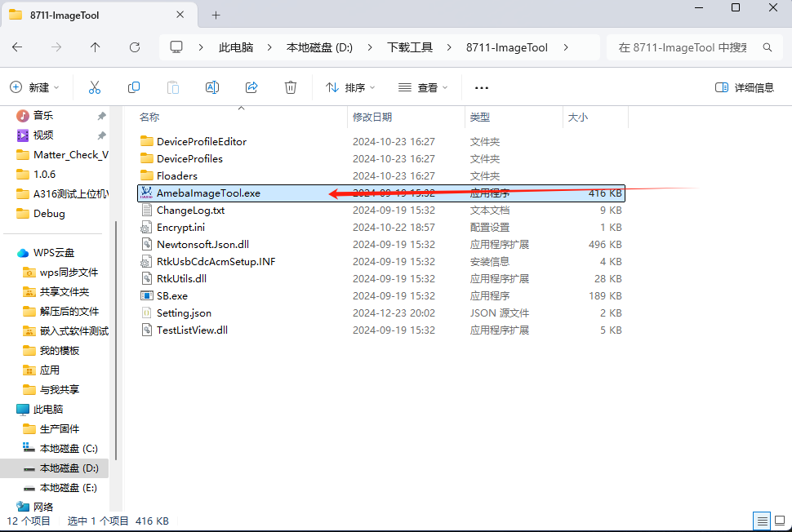
Task: Open the 新建 new item dropdown
Action: point(34,86)
